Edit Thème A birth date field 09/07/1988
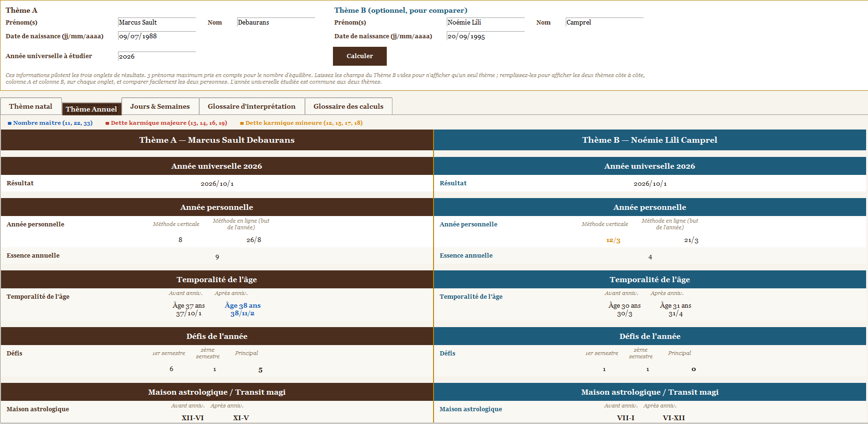 pyautogui.click(x=157, y=36)
